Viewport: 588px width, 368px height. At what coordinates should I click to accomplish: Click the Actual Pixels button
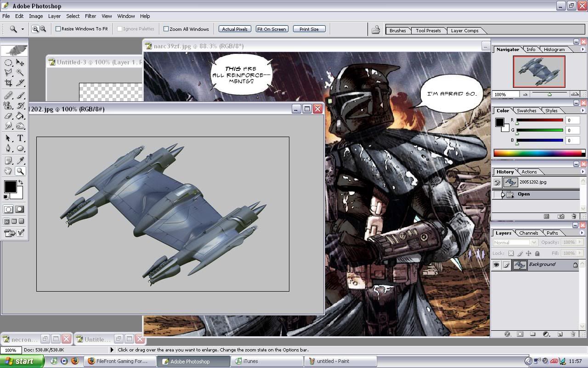(235, 29)
